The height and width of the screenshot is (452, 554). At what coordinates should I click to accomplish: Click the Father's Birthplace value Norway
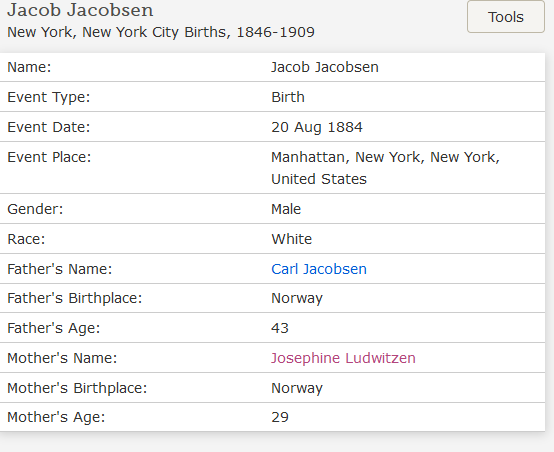297,298
